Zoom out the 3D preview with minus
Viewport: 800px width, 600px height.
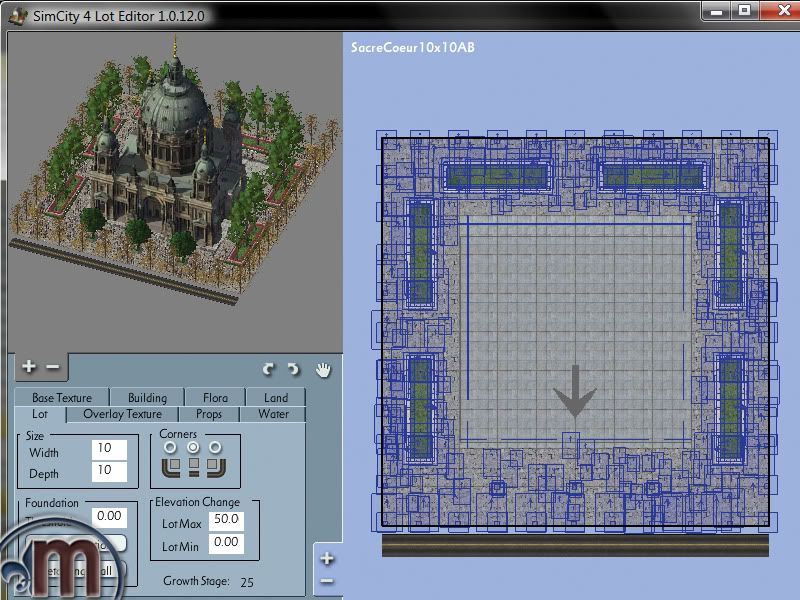click(x=53, y=366)
